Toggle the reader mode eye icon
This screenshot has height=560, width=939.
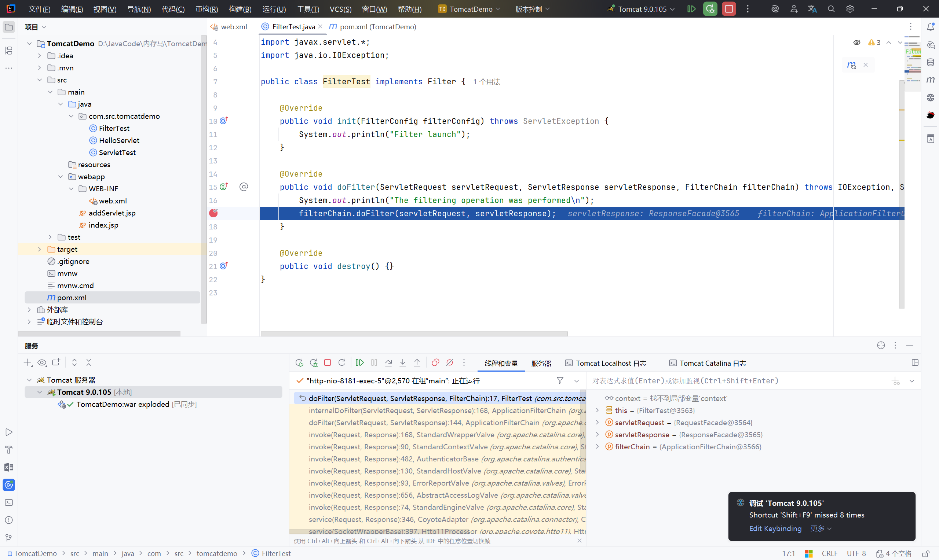[x=857, y=43]
